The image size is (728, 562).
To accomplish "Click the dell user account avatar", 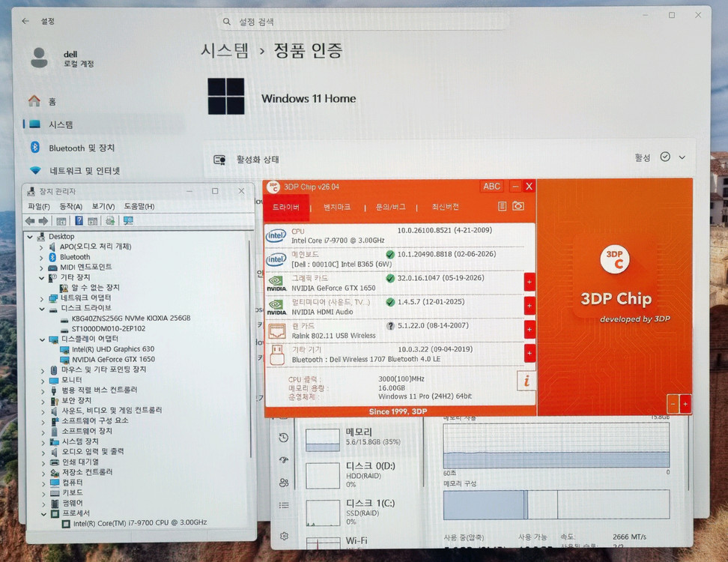I will [x=39, y=58].
